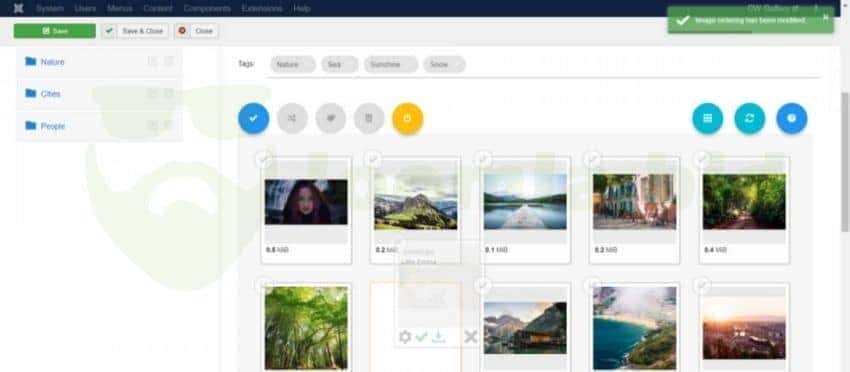Screen dimensions: 850x372
Task: Click the shuffle order circle icon
Action: [292, 118]
